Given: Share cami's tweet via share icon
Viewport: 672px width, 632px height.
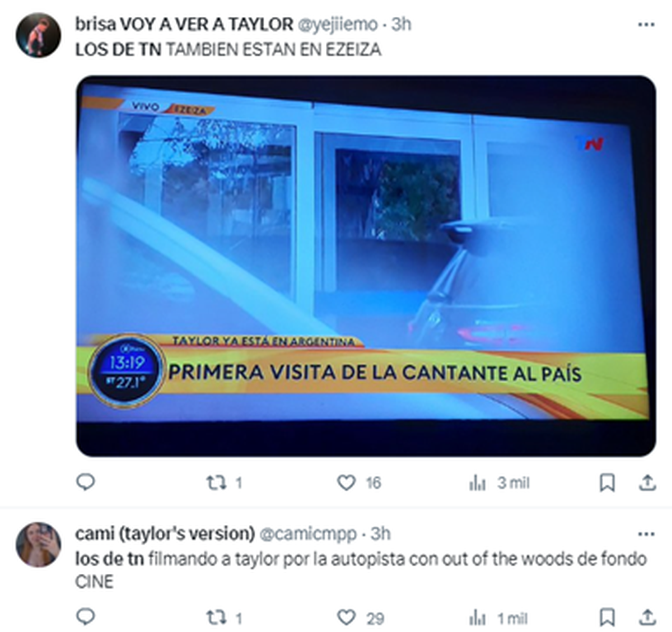Looking at the screenshot, I should pos(647,617).
